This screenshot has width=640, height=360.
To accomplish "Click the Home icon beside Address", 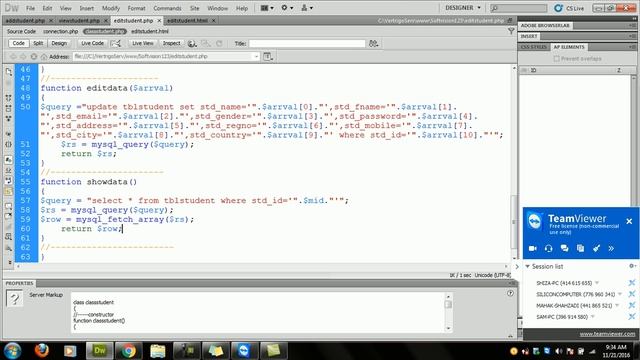I will tap(44, 57).
